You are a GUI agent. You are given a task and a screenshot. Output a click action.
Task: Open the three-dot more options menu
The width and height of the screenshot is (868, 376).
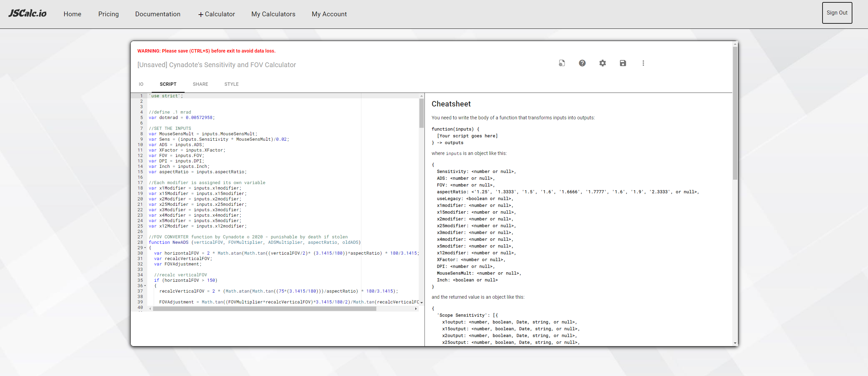tap(643, 63)
